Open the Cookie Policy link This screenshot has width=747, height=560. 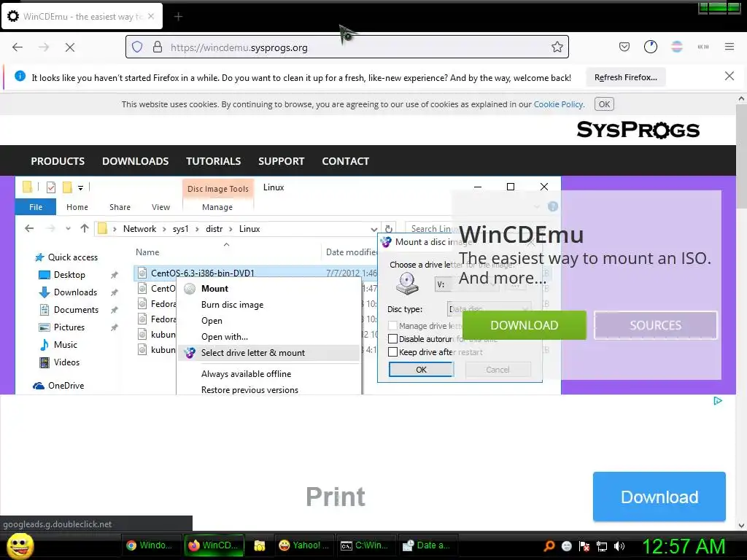(x=558, y=104)
